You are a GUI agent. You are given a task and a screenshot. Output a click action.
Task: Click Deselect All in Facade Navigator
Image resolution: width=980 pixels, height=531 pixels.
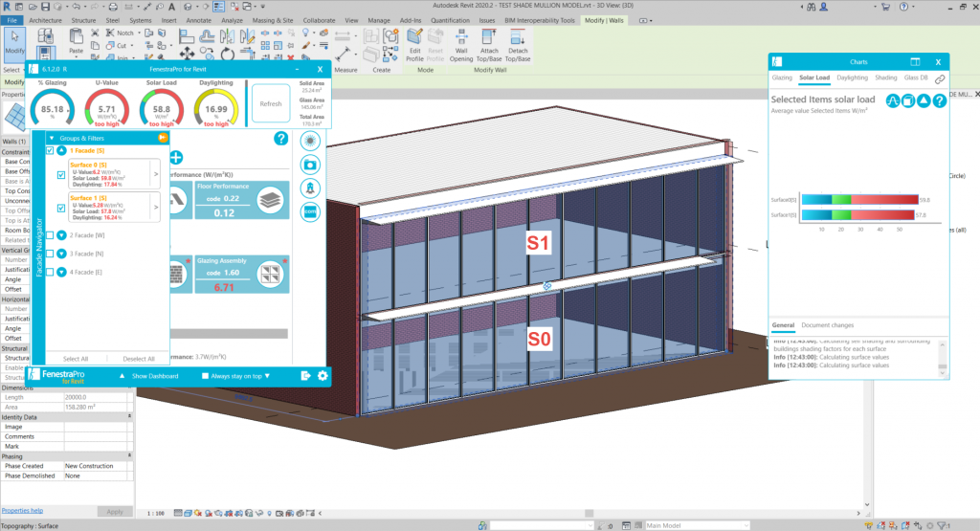(x=139, y=359)
